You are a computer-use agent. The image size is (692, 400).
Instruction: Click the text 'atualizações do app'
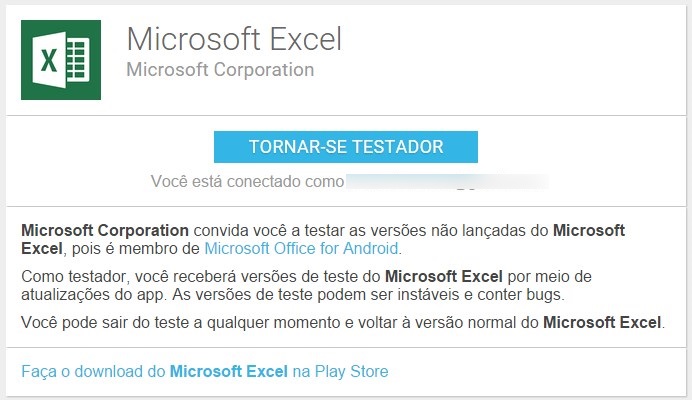coord(93,294)
